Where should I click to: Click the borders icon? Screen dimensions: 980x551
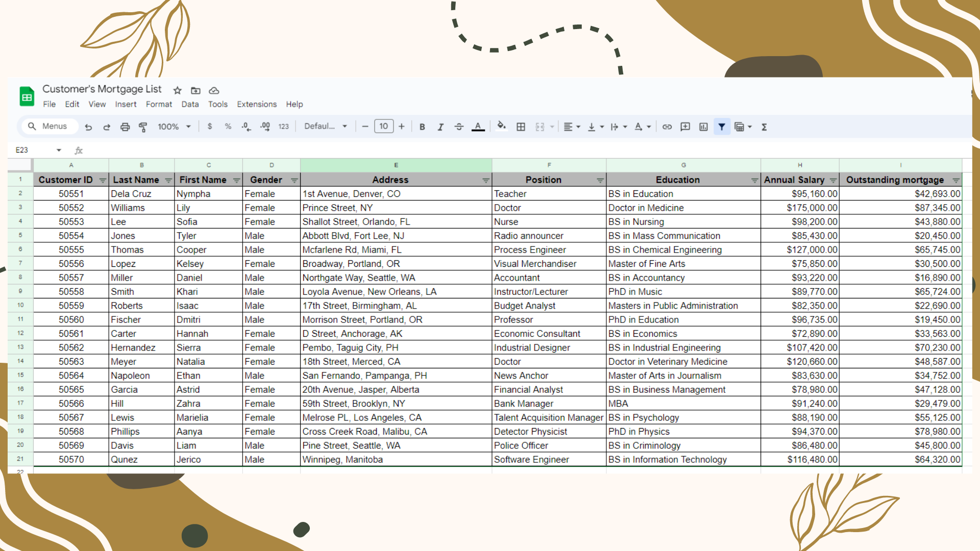(x=521, y=127)
